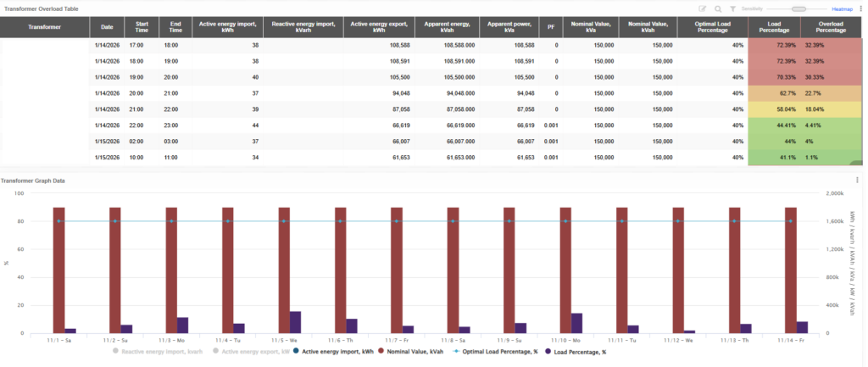Viewport: 868px width, 367px height.
Task: Click the 41.1% load percentage cell
Action: 775,157
